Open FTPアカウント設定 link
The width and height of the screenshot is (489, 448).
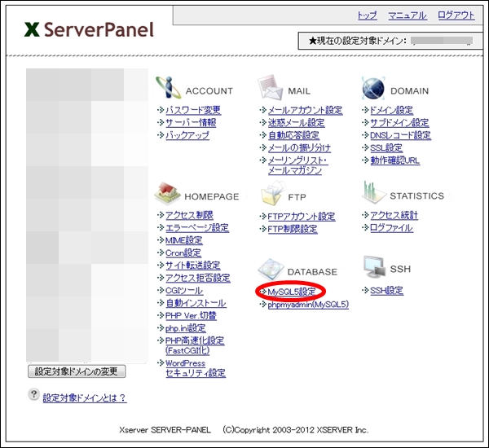tap(302, 217)
